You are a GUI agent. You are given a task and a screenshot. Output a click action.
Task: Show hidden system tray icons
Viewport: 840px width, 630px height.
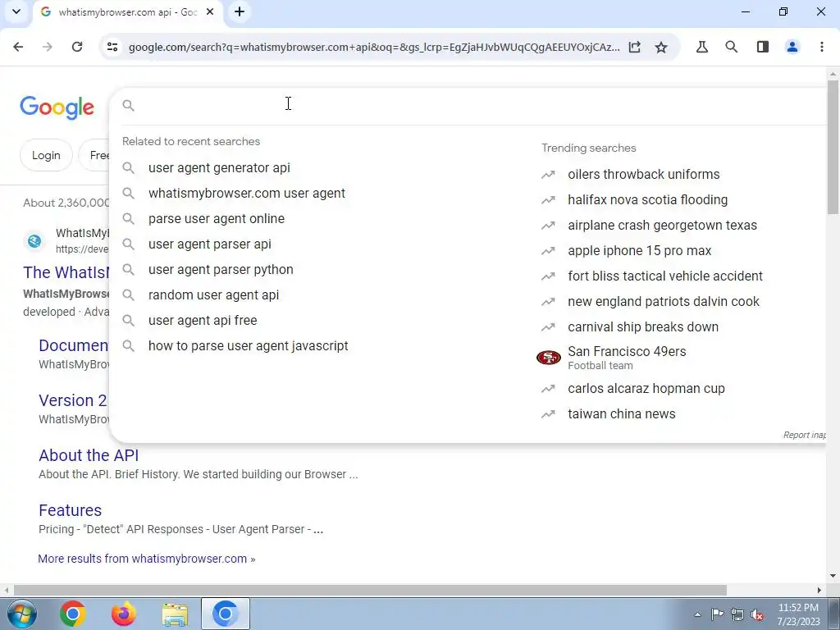[697, 614]
